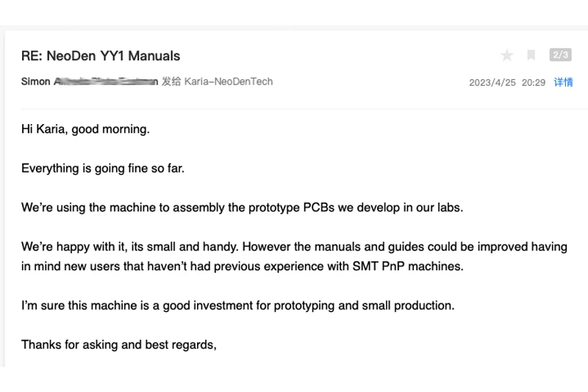Click recipient Karia–NeoDenTech
The image size is (588, 392).
[x=228, y=81]
